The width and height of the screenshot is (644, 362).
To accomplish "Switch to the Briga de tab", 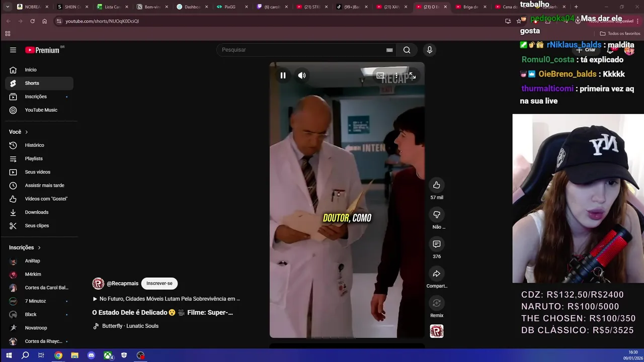I will [471, 7].
